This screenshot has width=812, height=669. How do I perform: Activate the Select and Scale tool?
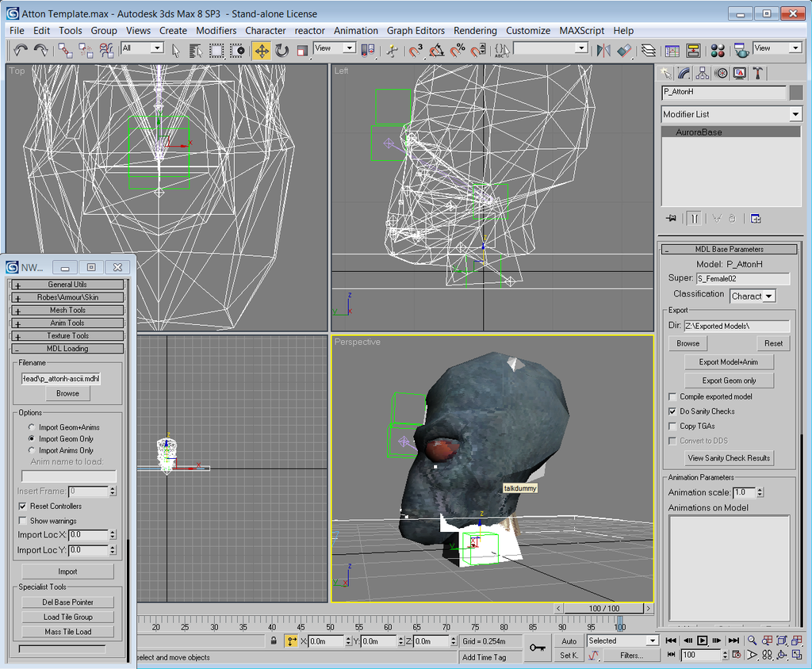tap(303, 50)
